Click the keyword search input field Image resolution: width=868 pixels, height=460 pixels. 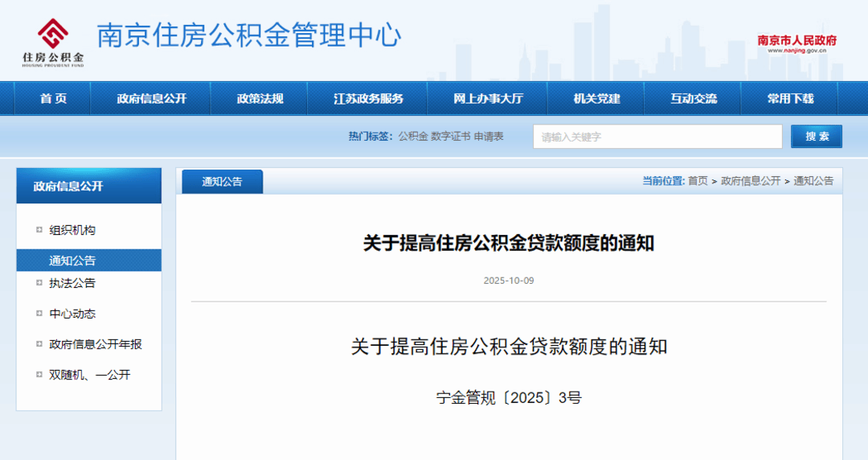coord(657,137)
